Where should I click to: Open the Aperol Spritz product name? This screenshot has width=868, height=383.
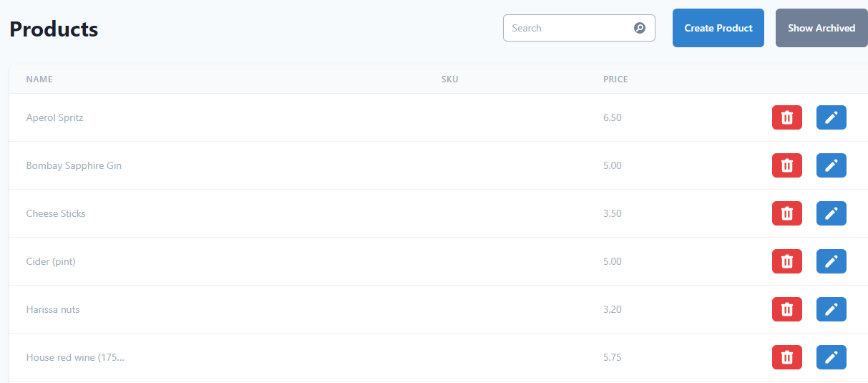coord(54,117)
